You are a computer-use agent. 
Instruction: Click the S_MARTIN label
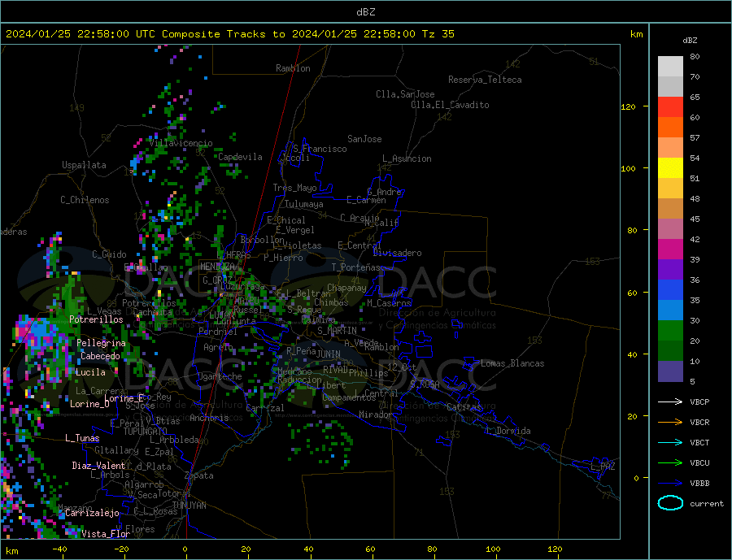(x=337, y=331)
